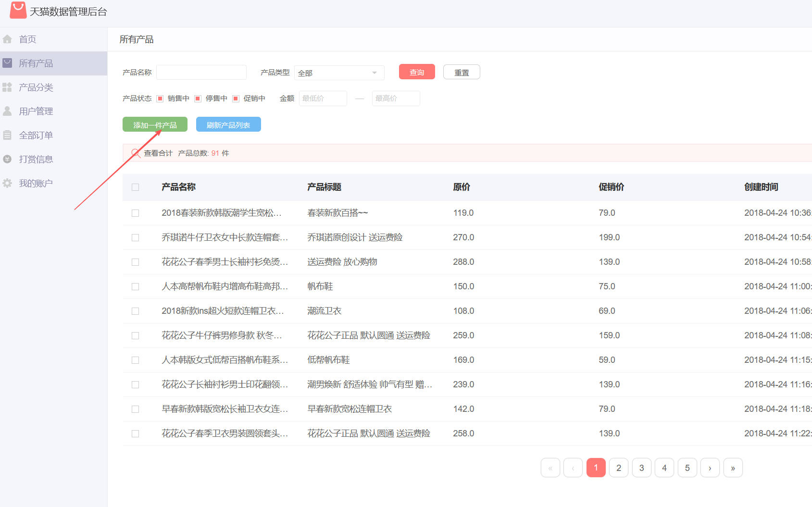Toggle the 停售中 status checkbox
The image size is (812, 507).
(198, 99)
